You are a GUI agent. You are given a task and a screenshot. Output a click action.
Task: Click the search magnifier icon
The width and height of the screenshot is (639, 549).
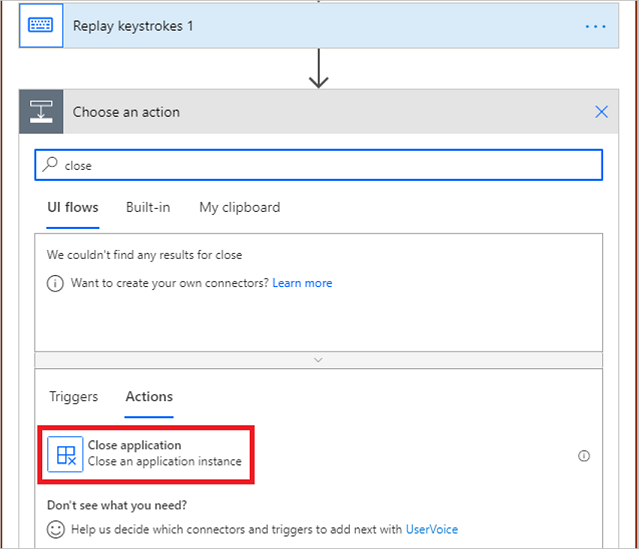(51, 165)
